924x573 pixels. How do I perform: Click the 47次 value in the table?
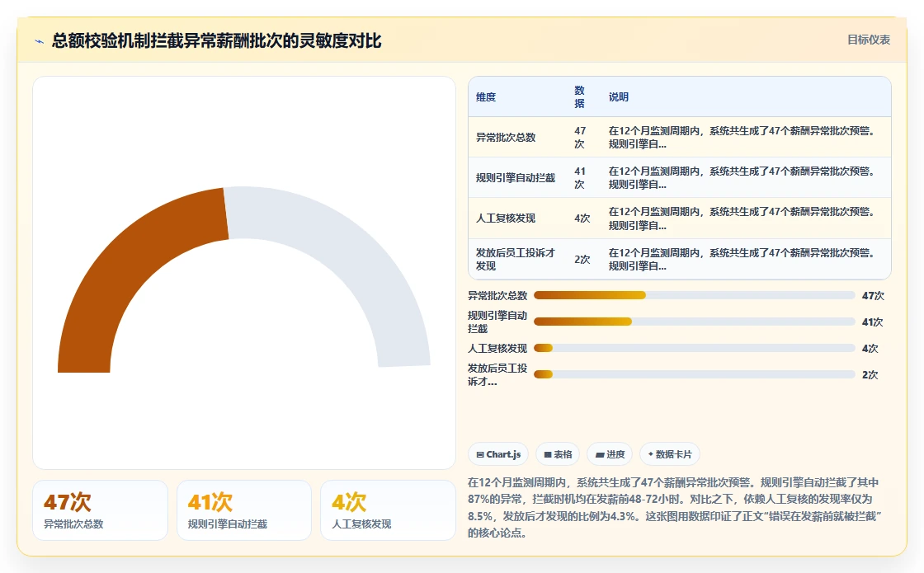pyautogui.click(x=581, y=137)
